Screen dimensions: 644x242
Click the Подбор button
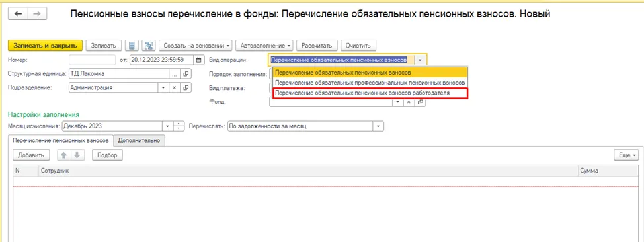click(x=107, y=155)
